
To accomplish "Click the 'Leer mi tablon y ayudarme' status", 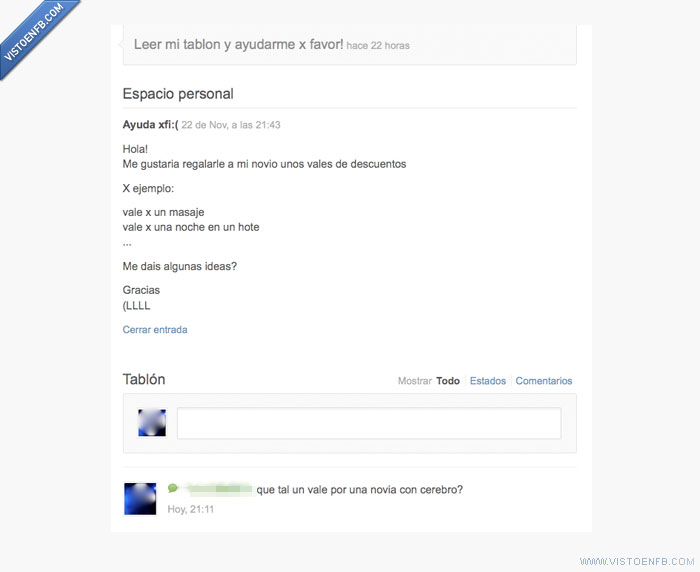I will point(239,44).
